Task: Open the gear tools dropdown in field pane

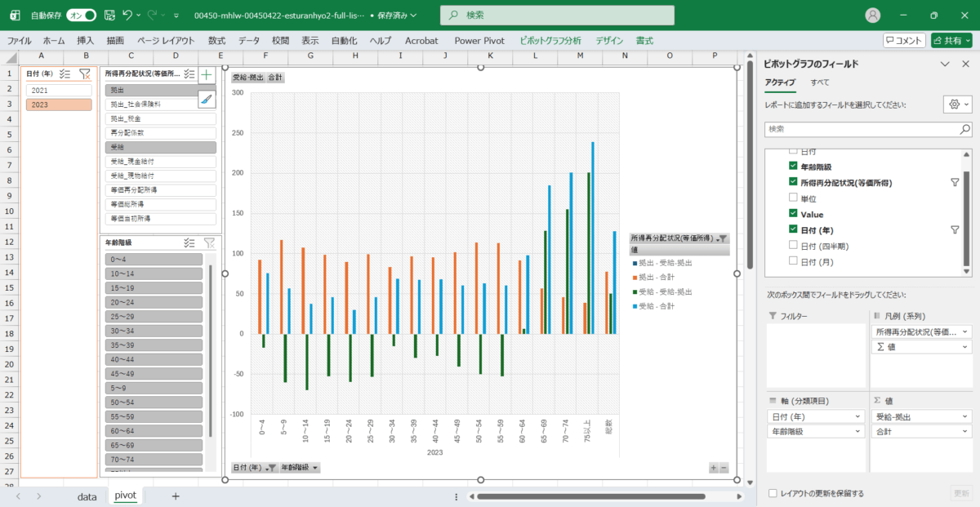Action: pyautogui.click(x=956, y=105)
